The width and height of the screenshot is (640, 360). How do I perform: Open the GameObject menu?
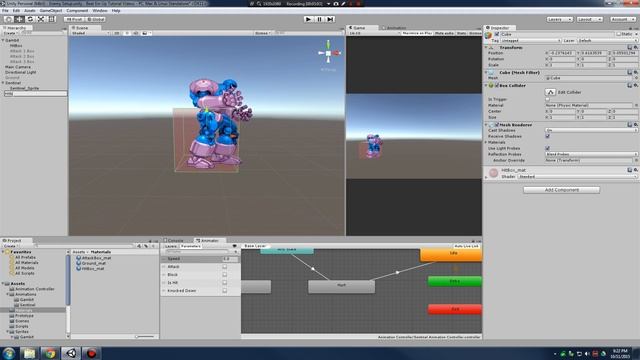pyautogui.click(x=51, y=11)
